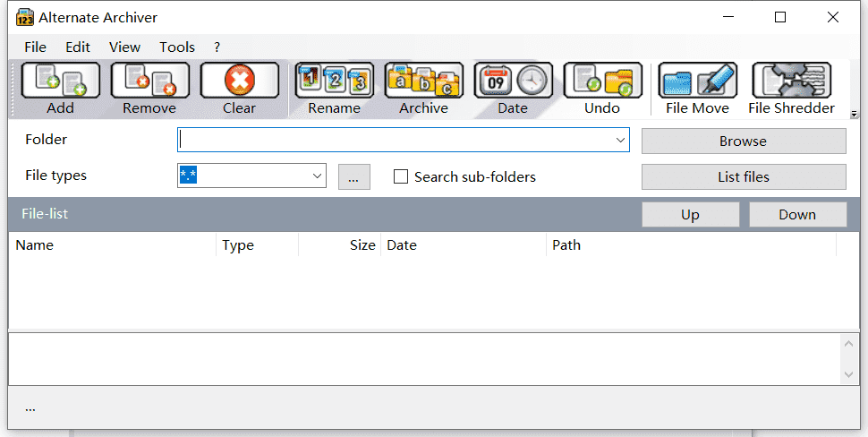Open the View menu
The height and width of the screenshot is (437, 868).
[124, 47]
